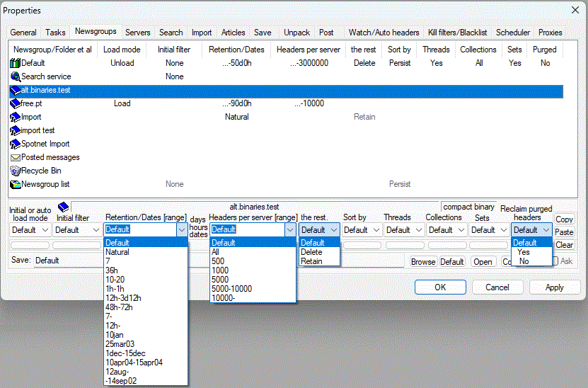Click the Default row's green books icon

(15, 63)
